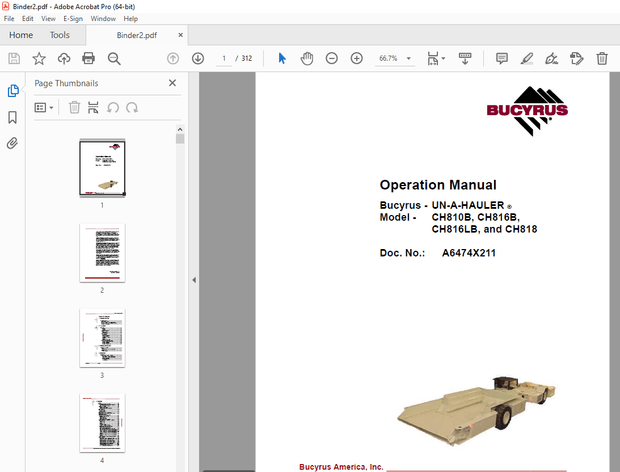Zoom out using the minus icon
This screenshot has width=620, height=472.
331,59
